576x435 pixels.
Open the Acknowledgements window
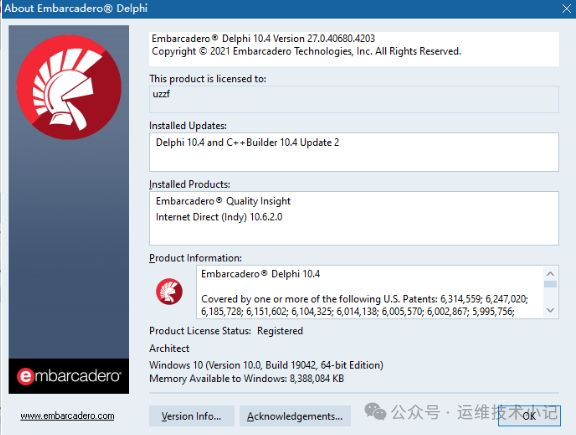[295, 416]
